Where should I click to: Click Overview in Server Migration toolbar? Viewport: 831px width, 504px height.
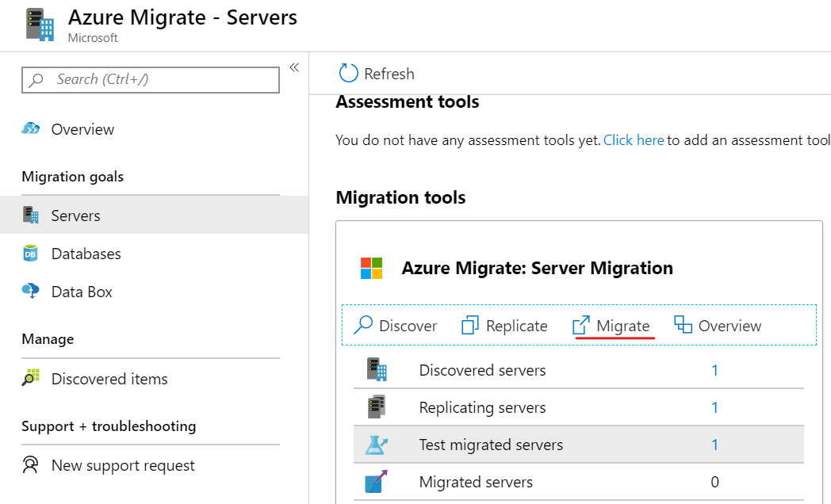tap(730, 326)
